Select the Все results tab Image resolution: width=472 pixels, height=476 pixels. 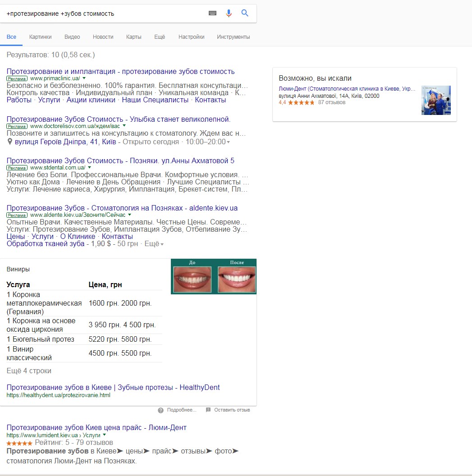pos(12,37)
